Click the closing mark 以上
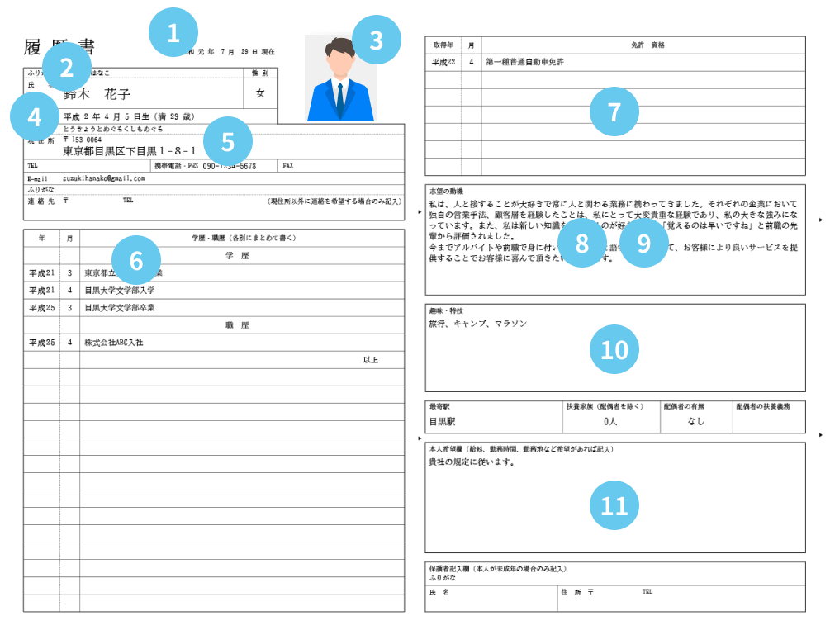 371,360
